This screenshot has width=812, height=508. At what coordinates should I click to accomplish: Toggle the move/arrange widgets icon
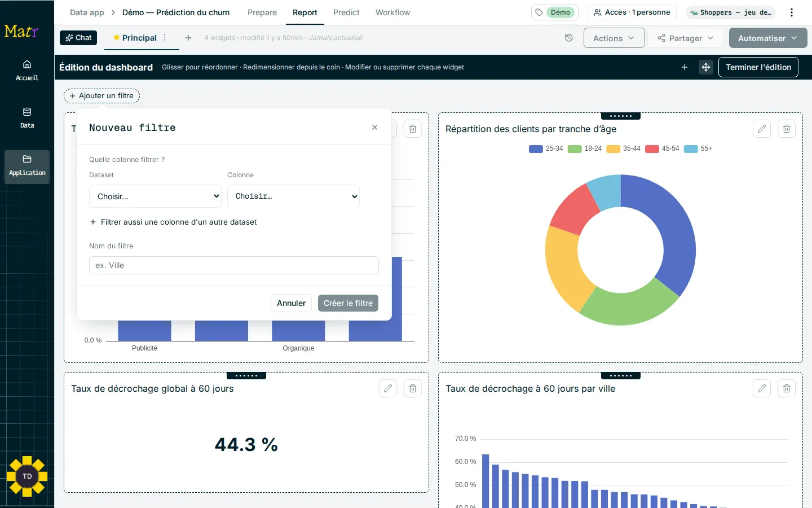pos(706,67)
